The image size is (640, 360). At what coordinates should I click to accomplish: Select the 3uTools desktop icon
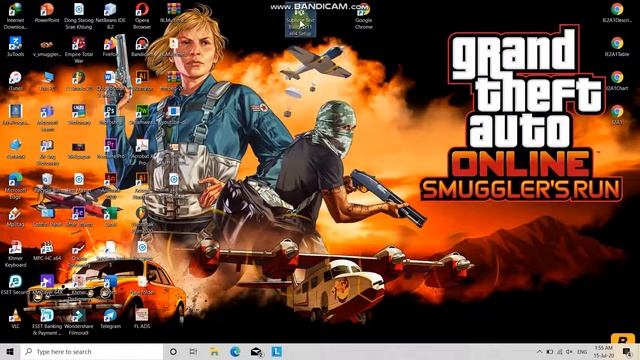pos(15,46)
